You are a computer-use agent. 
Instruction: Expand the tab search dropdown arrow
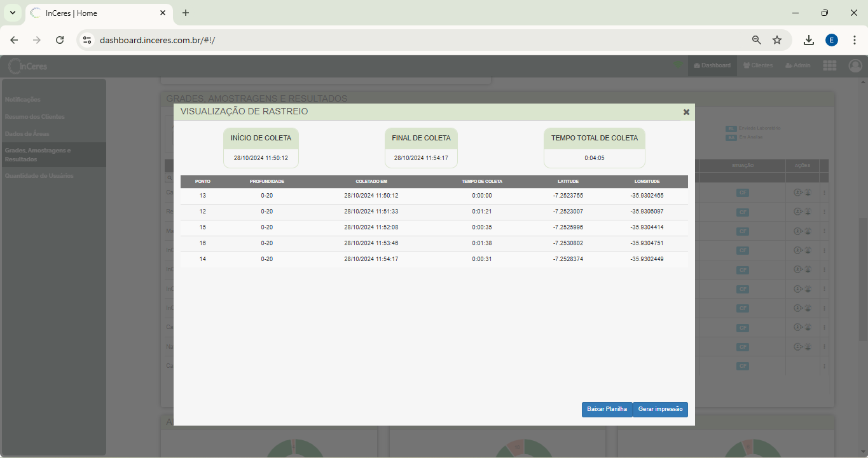click(12, 13)
